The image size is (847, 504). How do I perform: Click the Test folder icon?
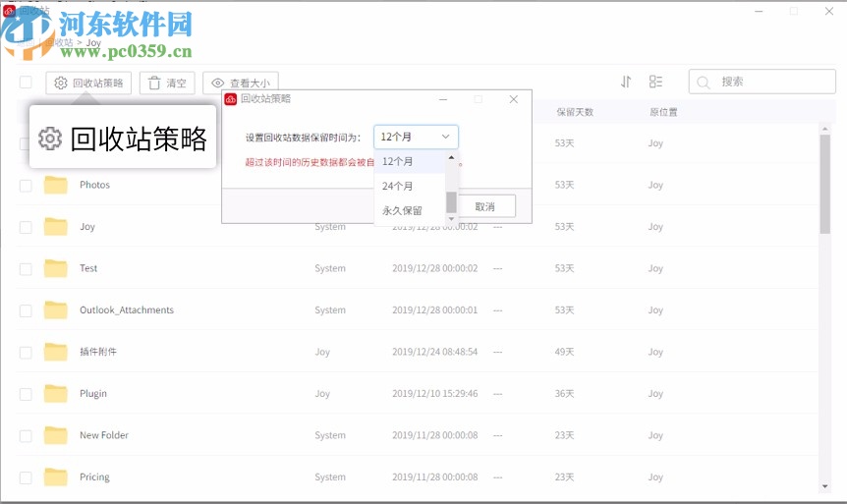(56, 268)
